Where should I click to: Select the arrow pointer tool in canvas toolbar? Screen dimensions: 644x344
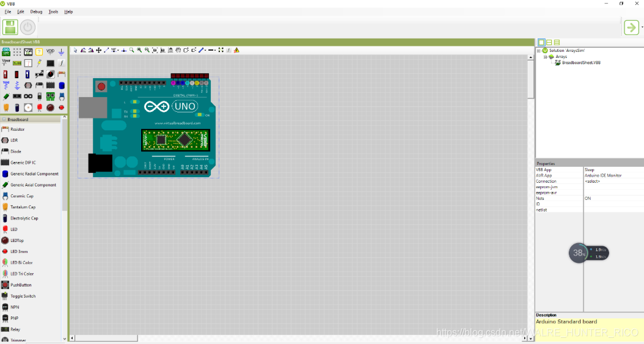tap(75, 50)
